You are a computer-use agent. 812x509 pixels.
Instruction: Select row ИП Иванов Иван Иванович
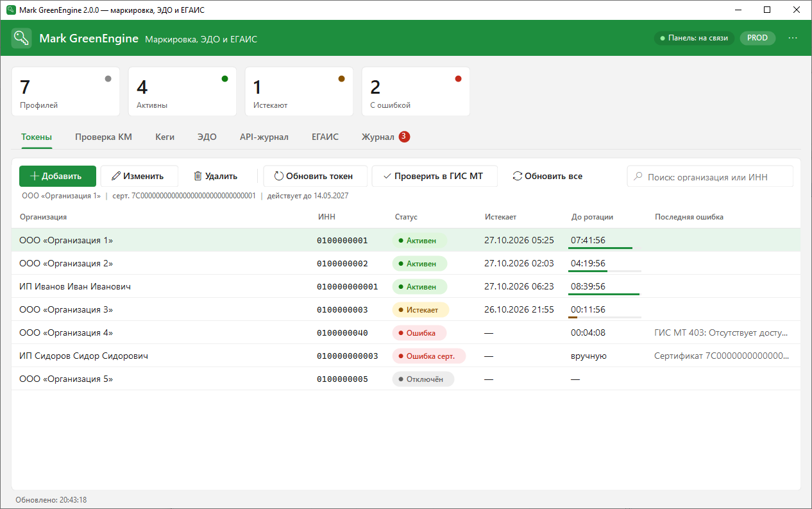coord(406,286)
